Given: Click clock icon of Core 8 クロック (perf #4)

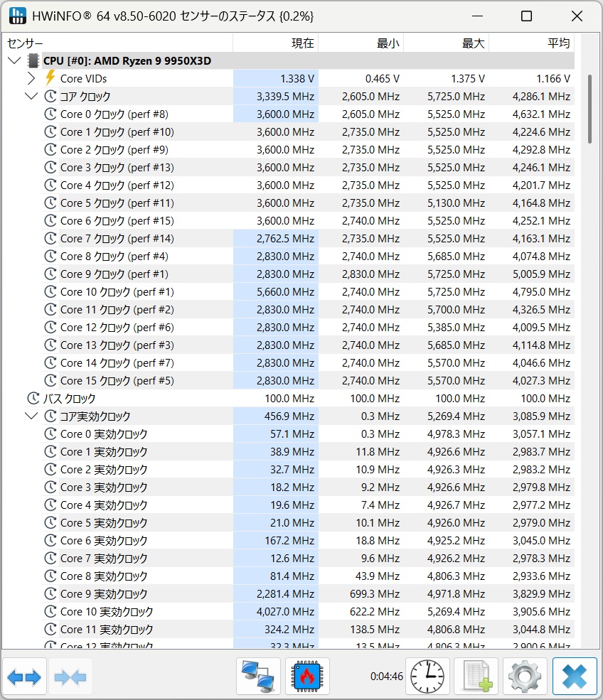Looking at the screenshot, I should [x=50, y=257].
